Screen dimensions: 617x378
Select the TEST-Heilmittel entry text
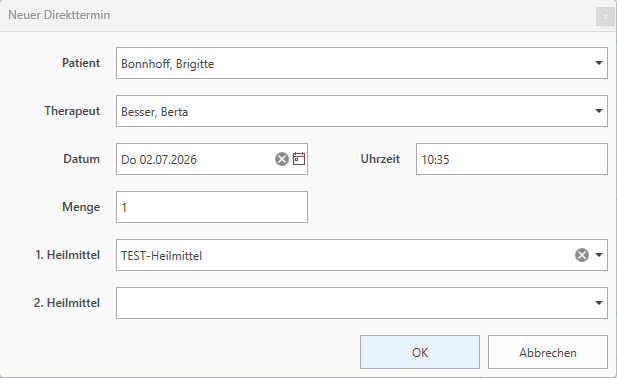(161, 256)
